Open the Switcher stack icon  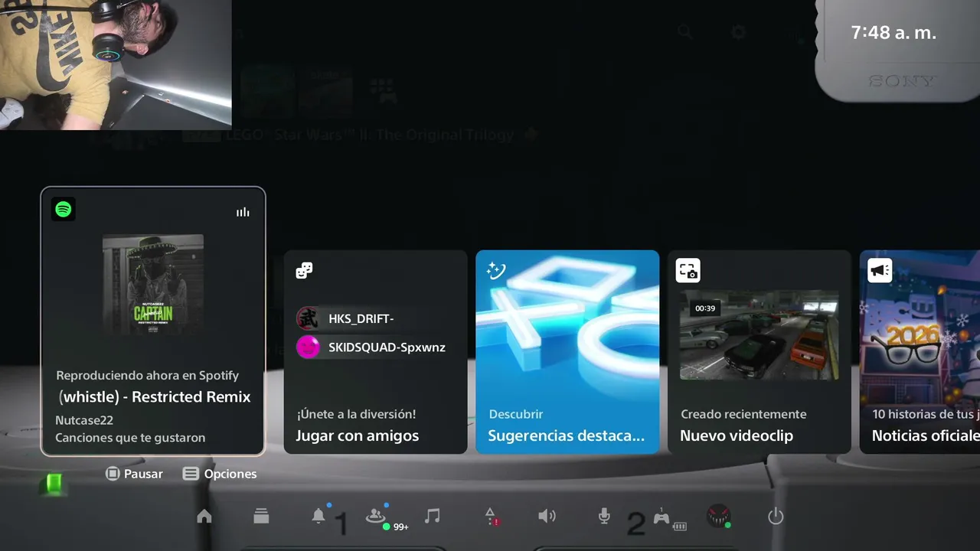tap(261, 517)
